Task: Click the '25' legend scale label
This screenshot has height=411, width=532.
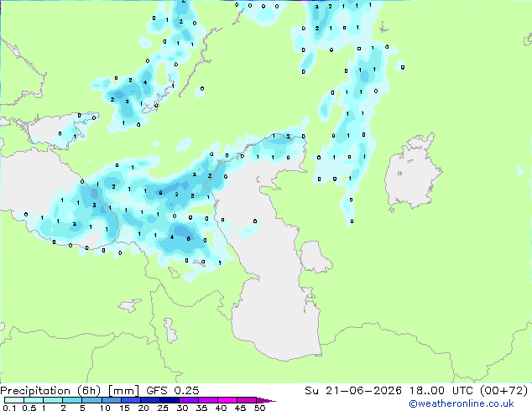Action: pyautogui.click(x=163, y=408)
